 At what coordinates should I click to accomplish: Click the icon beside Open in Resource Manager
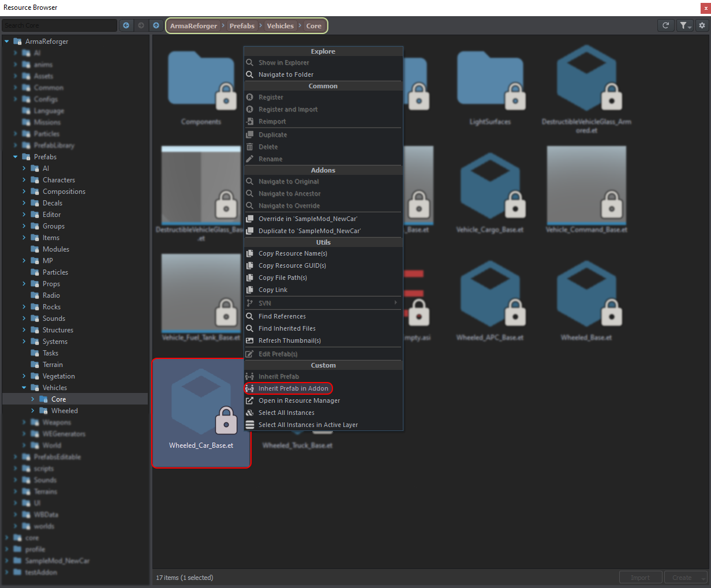[x=250, y=400]
